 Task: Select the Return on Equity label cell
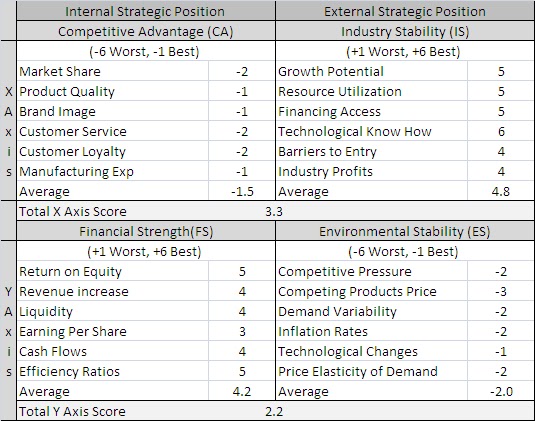click(112, 271)
